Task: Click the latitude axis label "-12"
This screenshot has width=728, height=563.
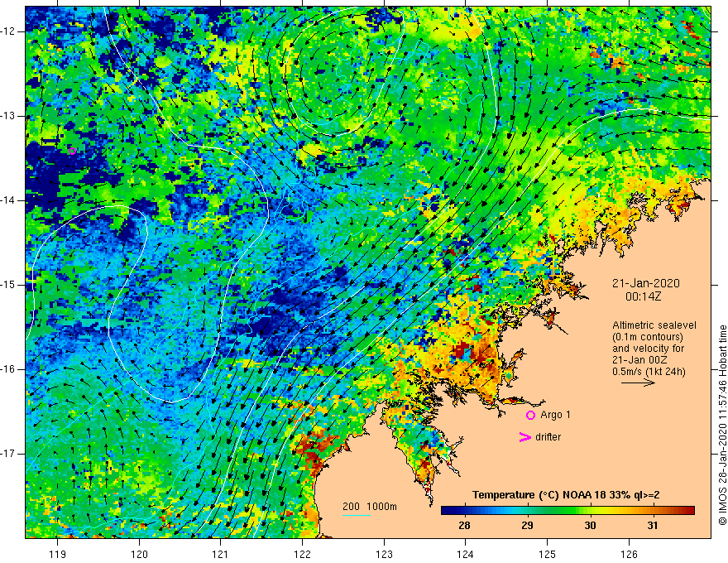Action: click(x=9, y=31)
